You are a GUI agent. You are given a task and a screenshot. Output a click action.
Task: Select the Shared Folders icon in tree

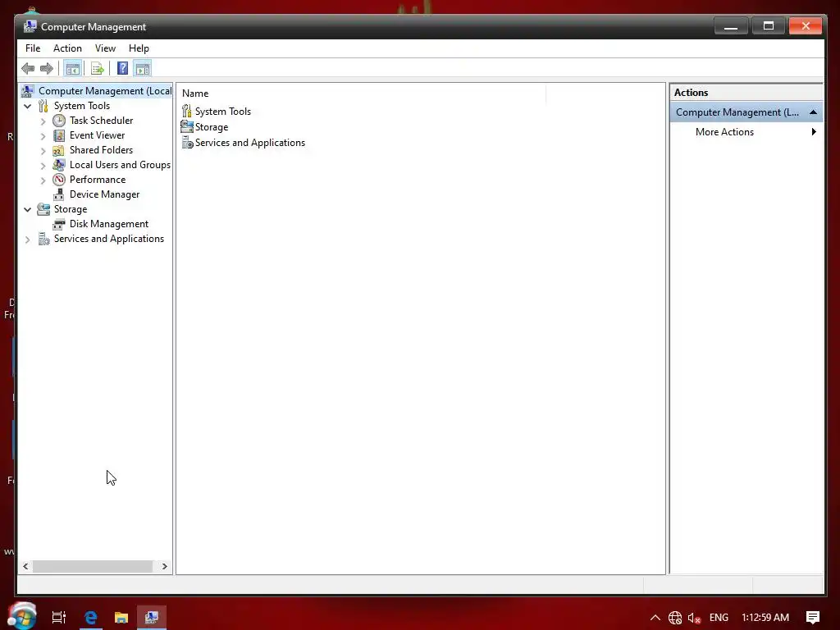pyautogui.click(x=59, y=151)
